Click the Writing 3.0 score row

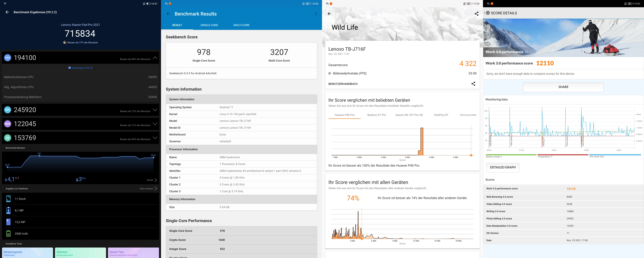(563, 211)
